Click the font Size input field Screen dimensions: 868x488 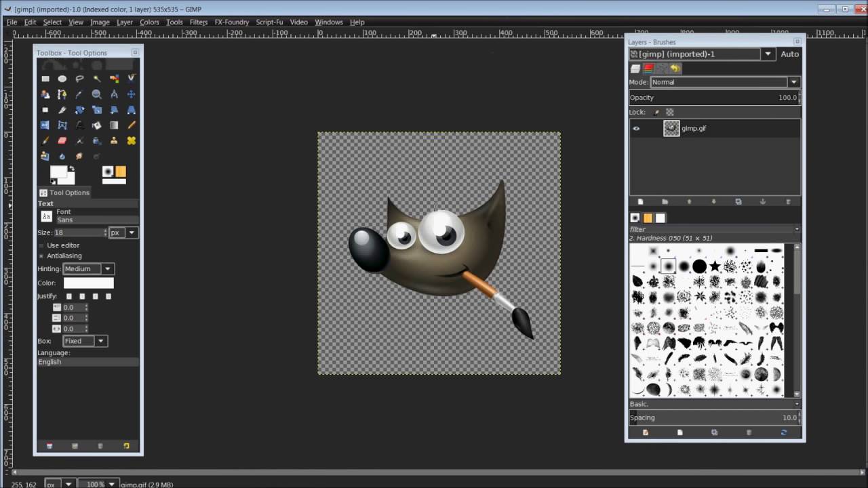[78, 232]
